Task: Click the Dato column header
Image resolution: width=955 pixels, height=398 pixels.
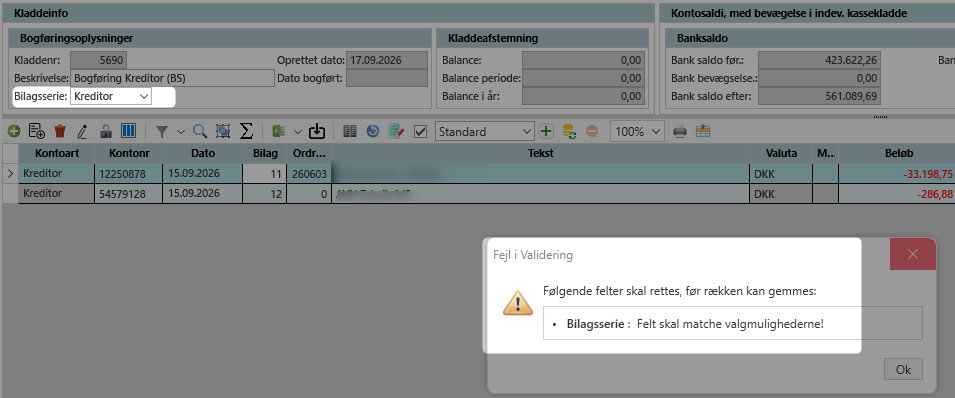Action: pos(202,154)
